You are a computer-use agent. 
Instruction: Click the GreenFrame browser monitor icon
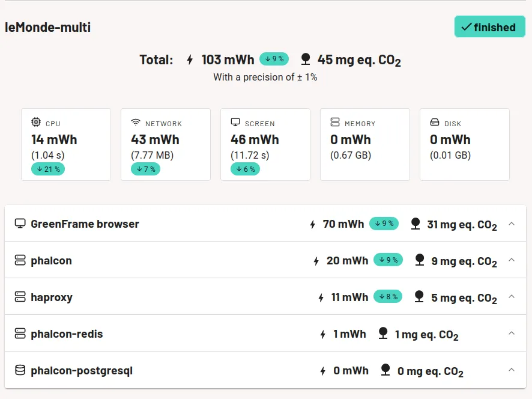[20, 224]
